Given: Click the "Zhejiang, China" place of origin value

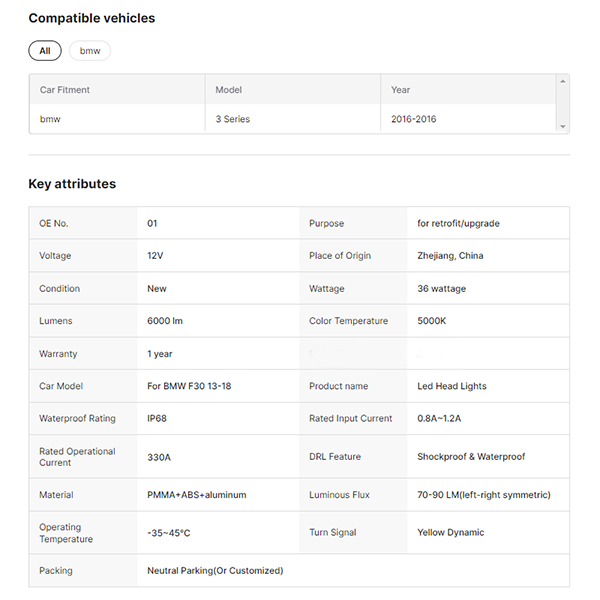Looking at the screenshot, I should [x=450, y=256].
